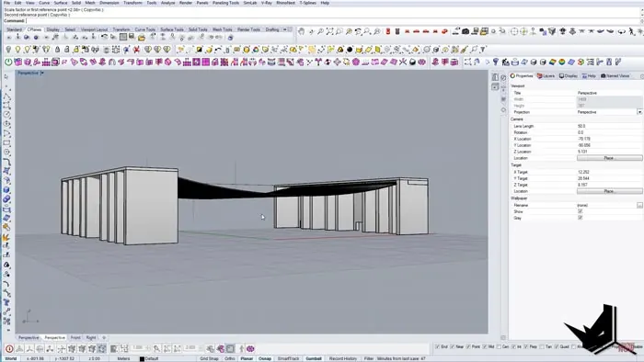Click the undo view arrow icon

(x=358, y=31)
